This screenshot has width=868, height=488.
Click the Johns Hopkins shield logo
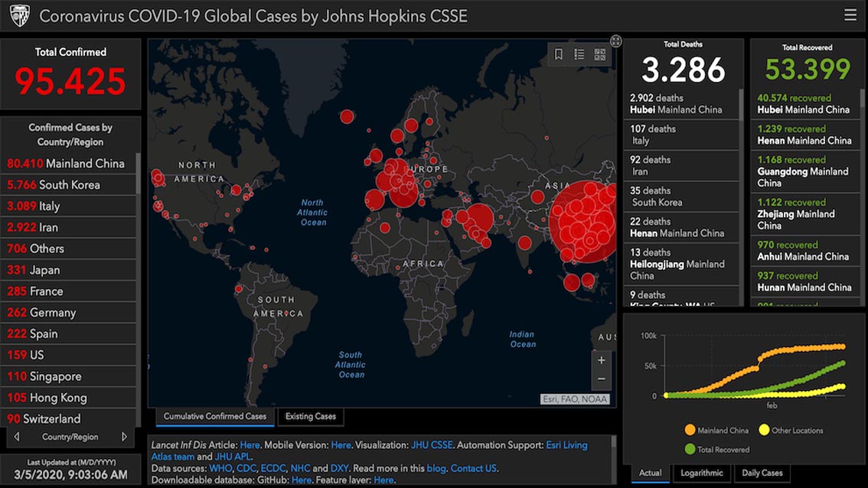pyautogui.click(x=20, y=16)
